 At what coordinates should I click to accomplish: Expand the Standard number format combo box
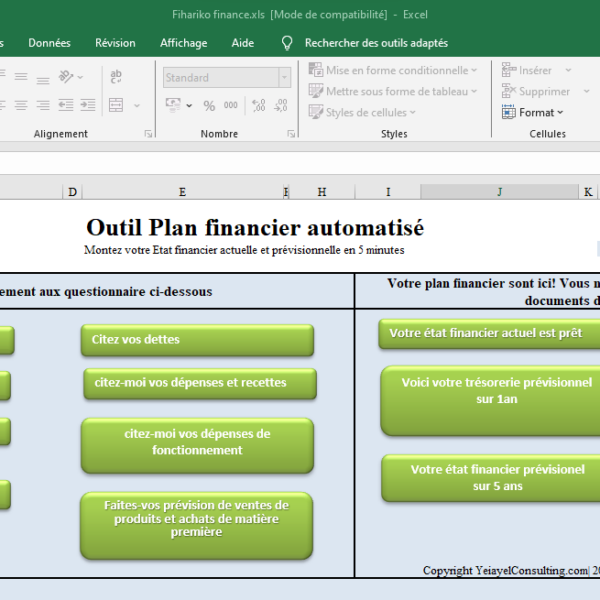pyautogui.click(x=284, y=78)
